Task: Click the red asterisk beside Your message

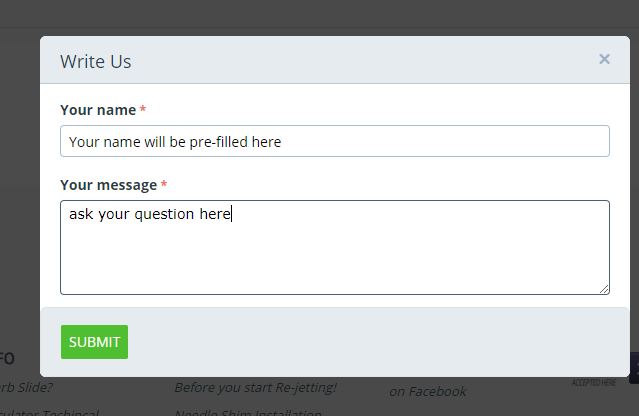Action: click(x=164, y=184)
